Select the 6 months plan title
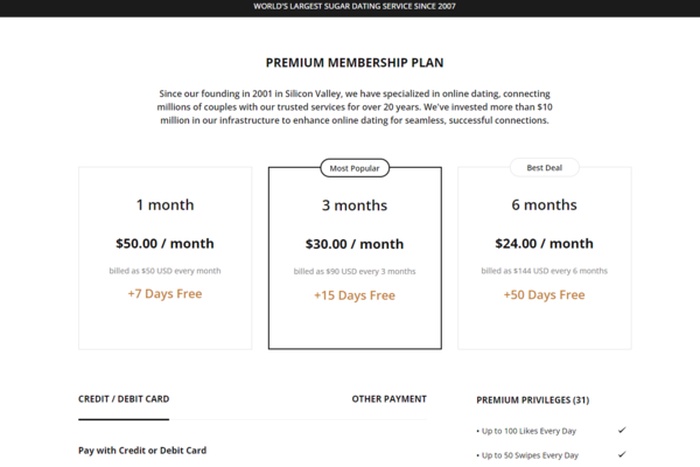This screenshot has width=700, height=467. [x=544, y=205]
